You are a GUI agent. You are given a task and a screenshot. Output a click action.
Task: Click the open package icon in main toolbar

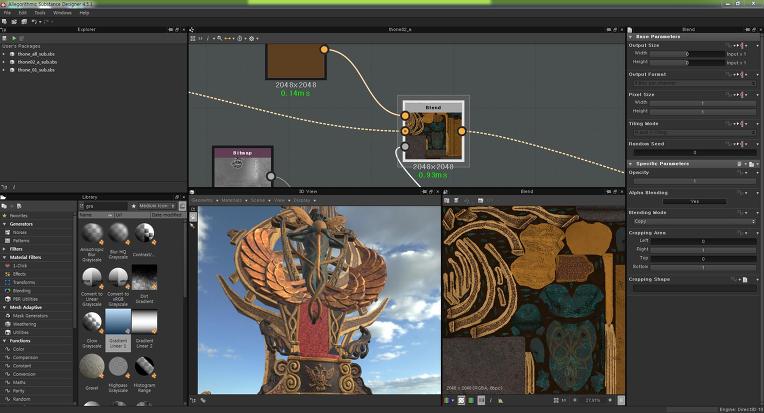point(14,21)
